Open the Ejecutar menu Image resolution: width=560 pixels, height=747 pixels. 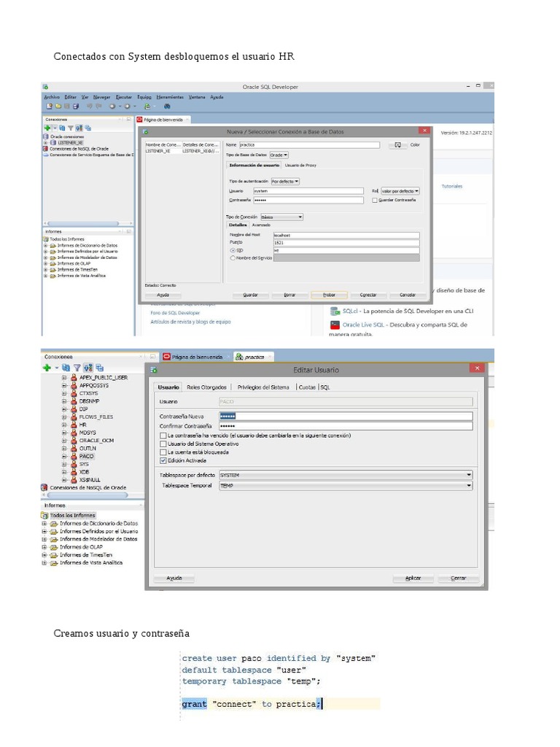[124, 97]
